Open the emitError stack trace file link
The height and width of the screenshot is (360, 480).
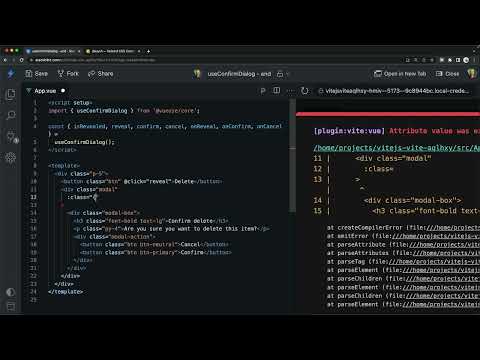coord(436,236)
